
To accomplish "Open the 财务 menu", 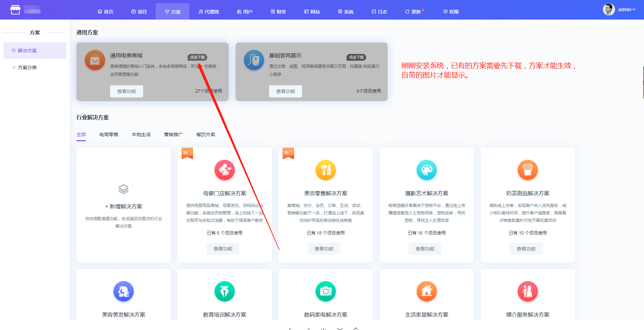I will click(278, 12).
